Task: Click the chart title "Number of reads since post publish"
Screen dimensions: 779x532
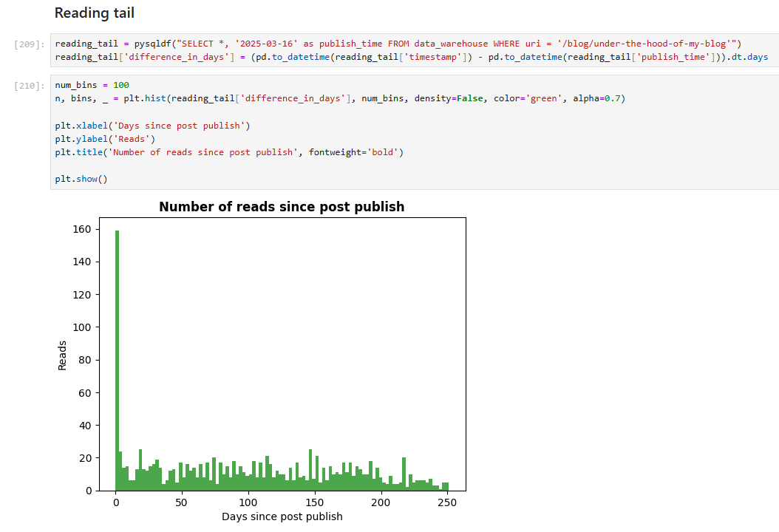Action: pos(282,207)
